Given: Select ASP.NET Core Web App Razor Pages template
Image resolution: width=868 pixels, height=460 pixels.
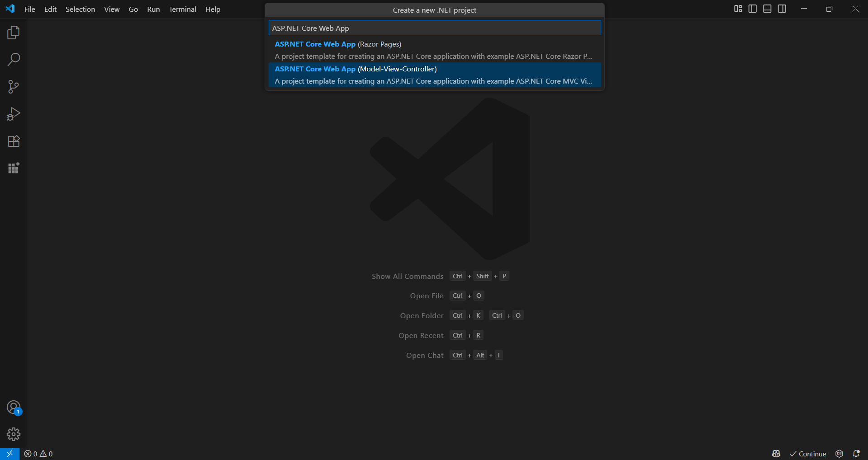Looking at the screenshot, I should tap(434, 50).
